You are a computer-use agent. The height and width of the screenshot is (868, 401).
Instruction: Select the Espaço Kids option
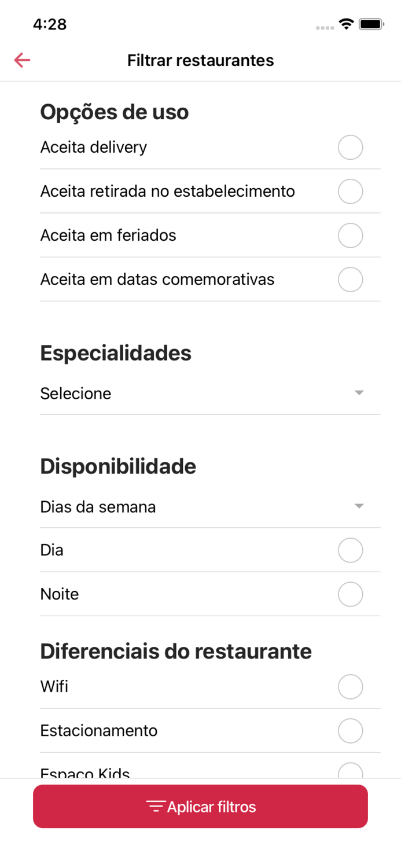click(350, 771)
